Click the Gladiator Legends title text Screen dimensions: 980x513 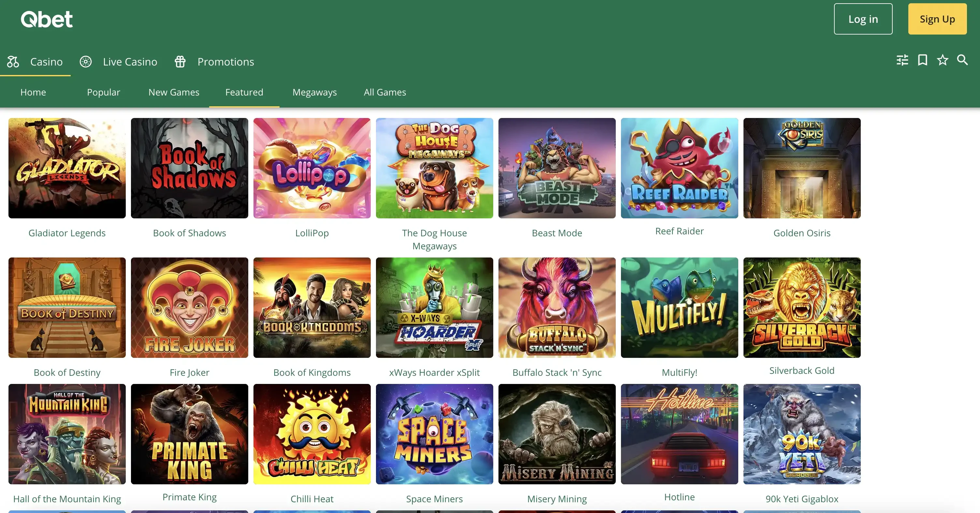tap(67, 233)
